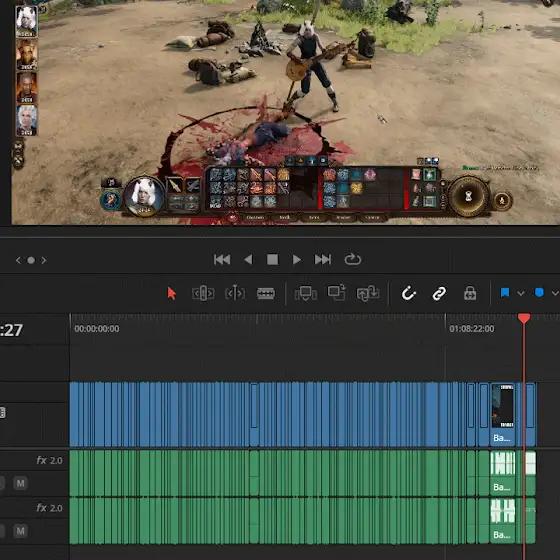Viewport: 560px width, 560px height.
Task: Choose the red Selection Mode arrow tool
Action: tap(171, 293)
